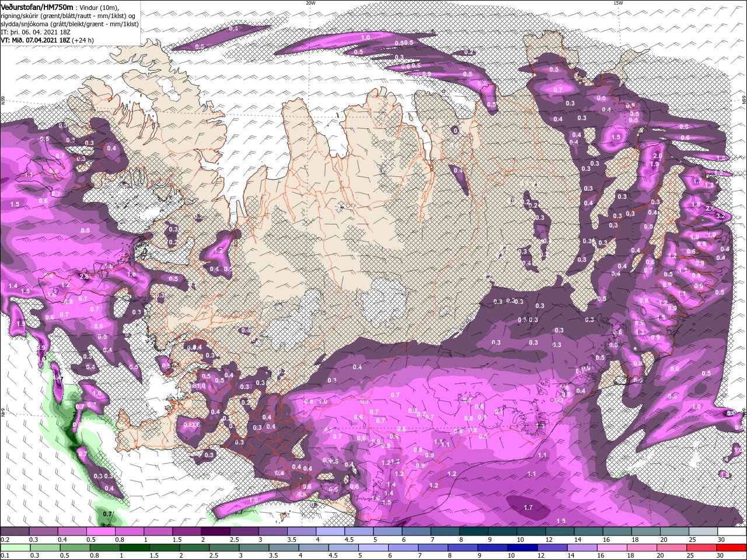747x560 pixels.
Task: Click the '15W' longitude label
Action: click(618, 3)
